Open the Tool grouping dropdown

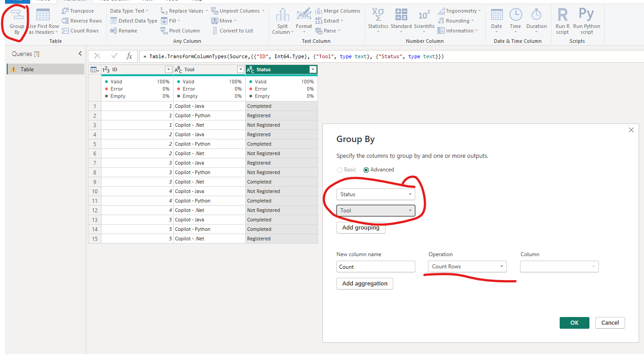click(x=376, y=211)
